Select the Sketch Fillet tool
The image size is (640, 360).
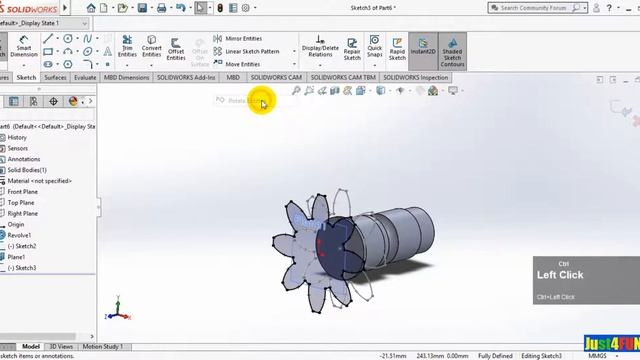tap(87, 64)
